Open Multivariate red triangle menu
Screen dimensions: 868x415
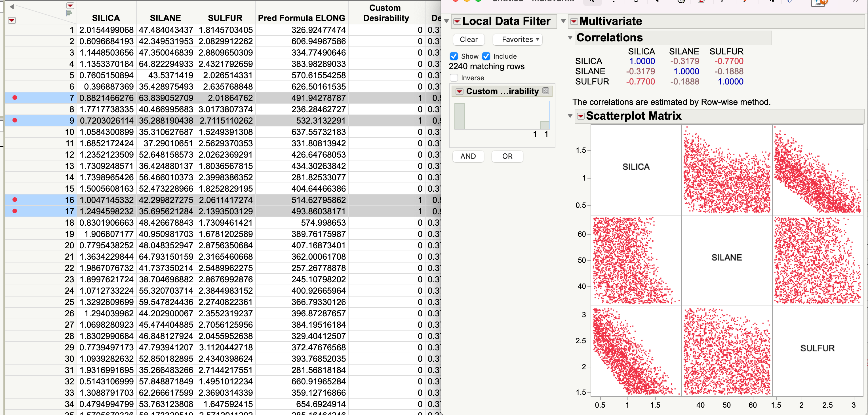tap(574, 22)
